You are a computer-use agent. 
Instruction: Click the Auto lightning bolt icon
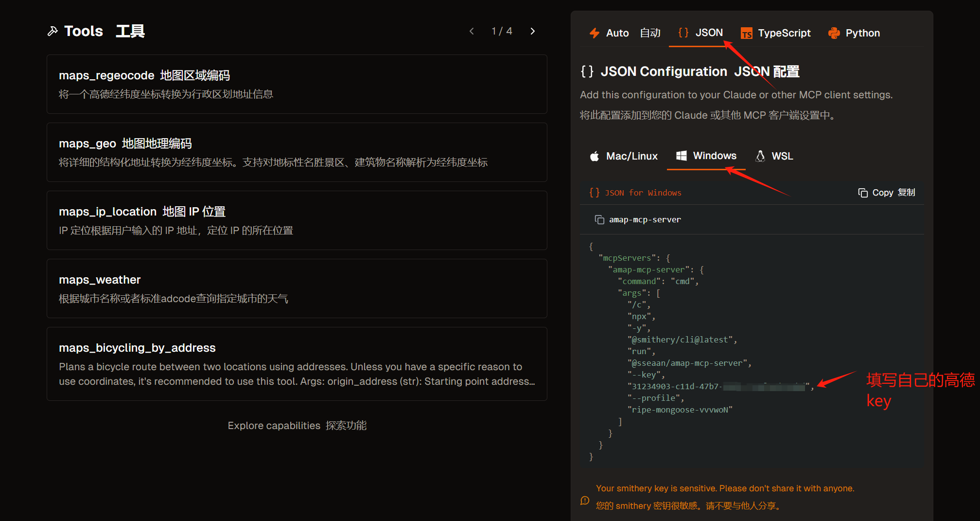(x=595, y=33)
